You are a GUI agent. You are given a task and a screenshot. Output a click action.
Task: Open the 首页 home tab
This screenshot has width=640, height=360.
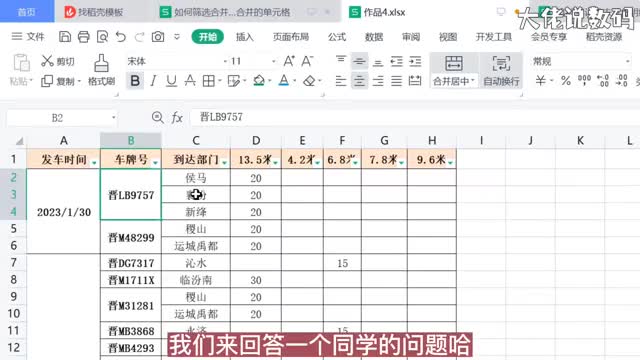pyautogui.click(x=27, y=11)
